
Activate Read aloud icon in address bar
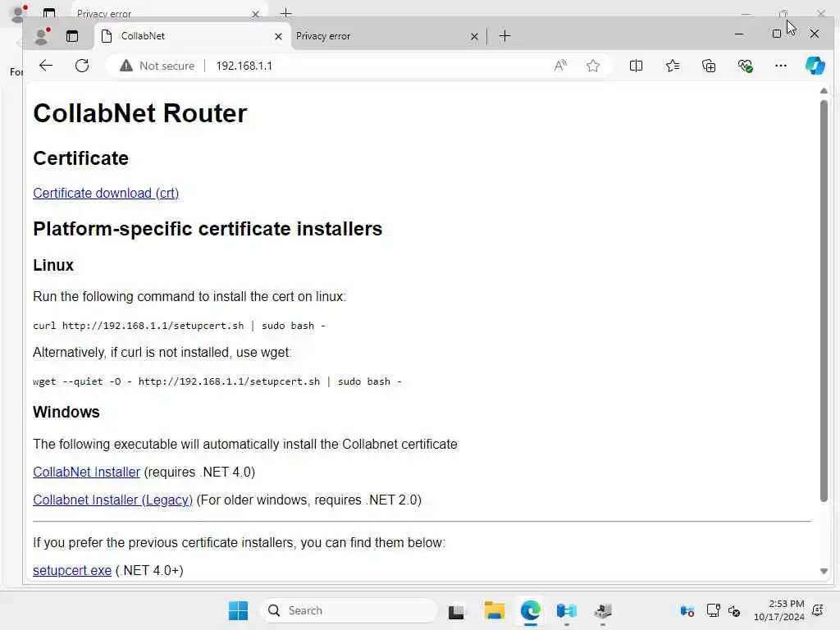[560, 66]
